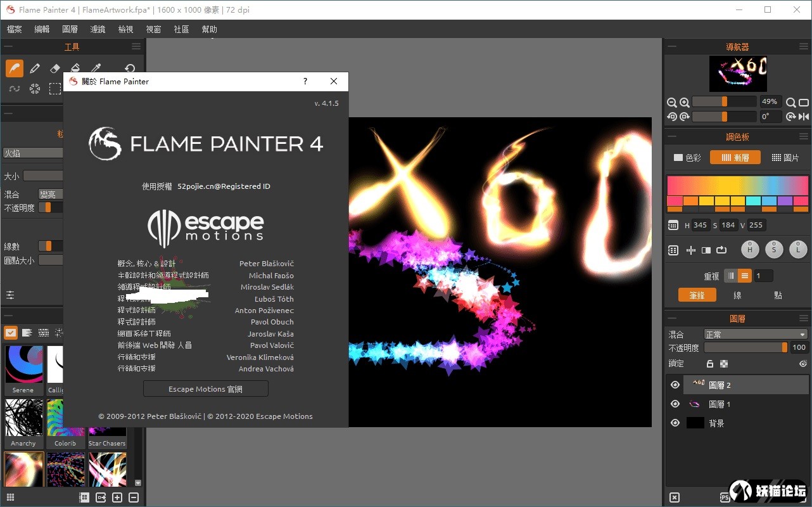The height and width of the screenshot is (507, 812).
Task: Reset canvas rotation in Navigator
Action: 791,117
